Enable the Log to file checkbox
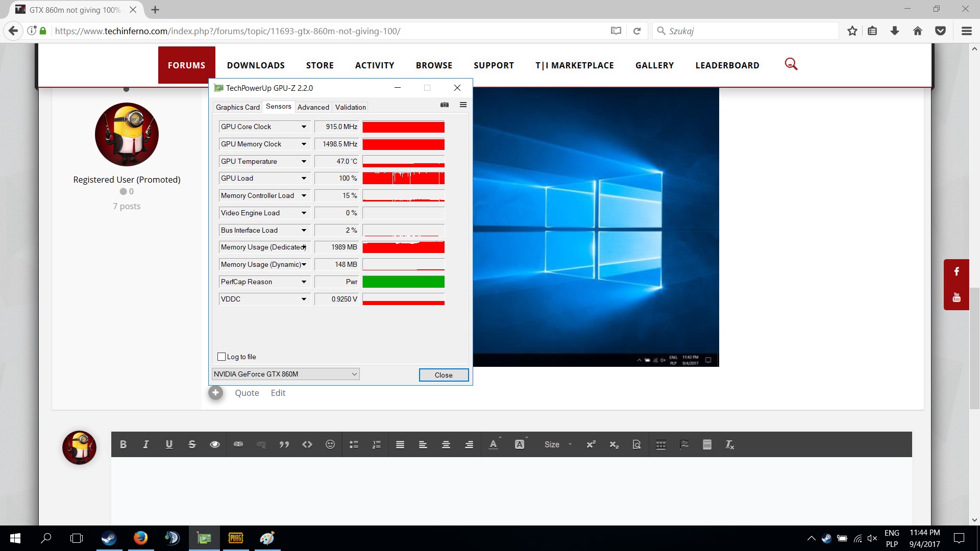The width and height of the screenshot is (980, 551). coord(222,357)
